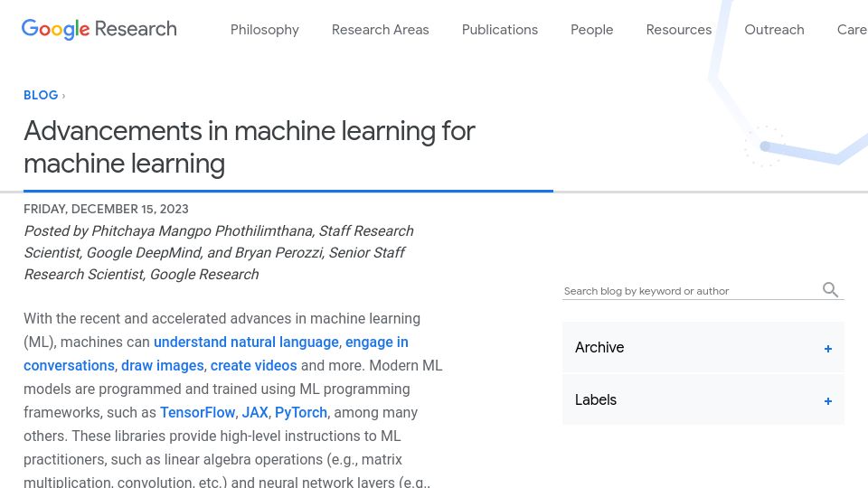The width and height of the screenshot is (868, 488).
Task: Open the Philosophy menu item
Action: pyautogui.click(x=265, y=30)
